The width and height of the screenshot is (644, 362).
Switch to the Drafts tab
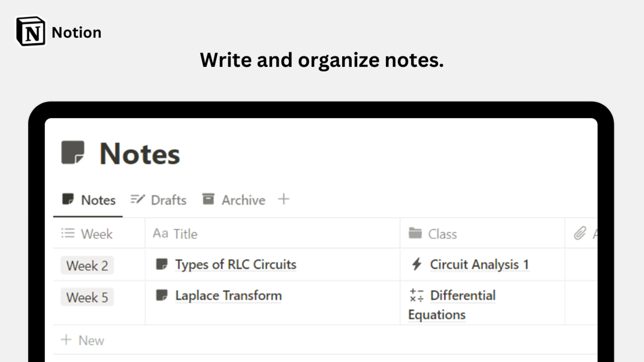click(168, 200)
